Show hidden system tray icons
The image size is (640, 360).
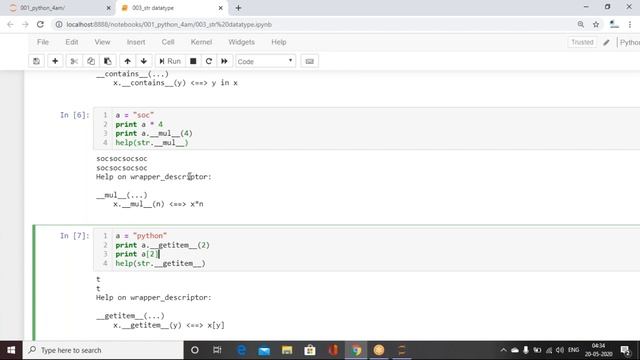tap(503, 350)
